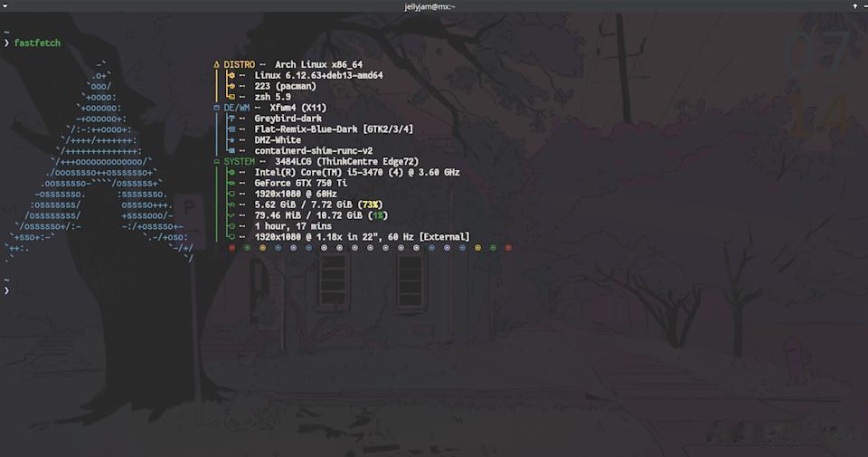Click the clock icon beside 1 hour, 17 mins
This screenshot has width=868, height=457.
tap(231, 226)
